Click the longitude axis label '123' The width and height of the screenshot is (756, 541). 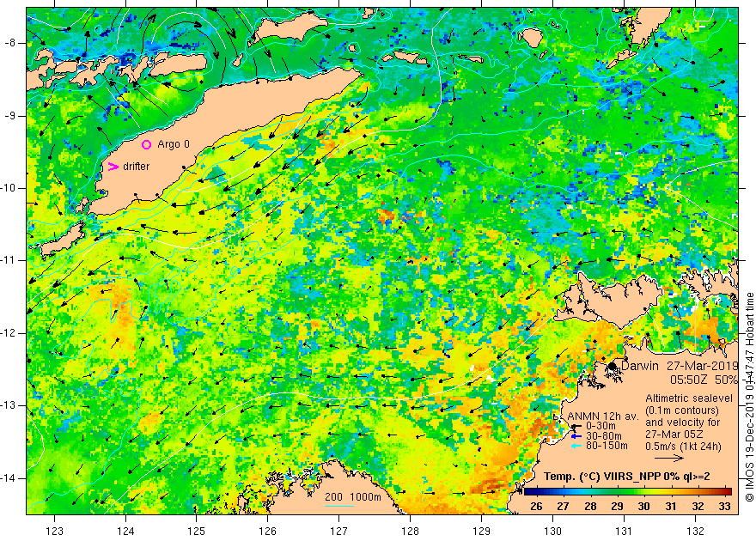click(54, 531)
